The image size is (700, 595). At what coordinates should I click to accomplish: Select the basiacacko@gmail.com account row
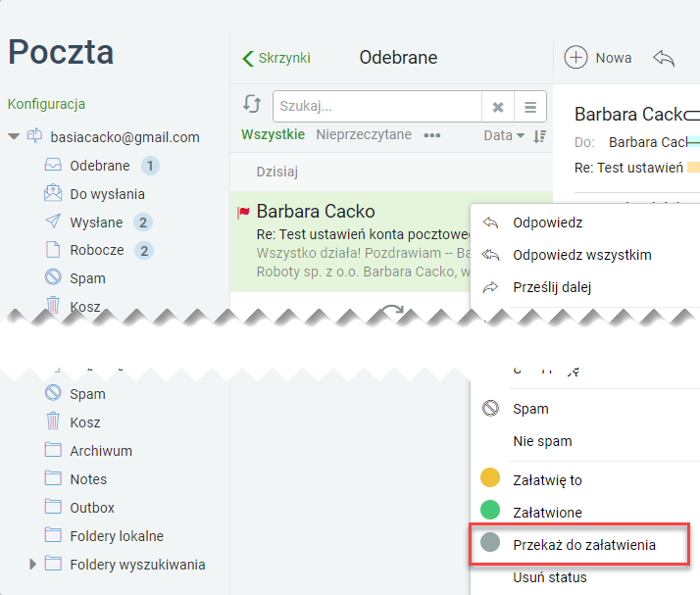point(125,137)
